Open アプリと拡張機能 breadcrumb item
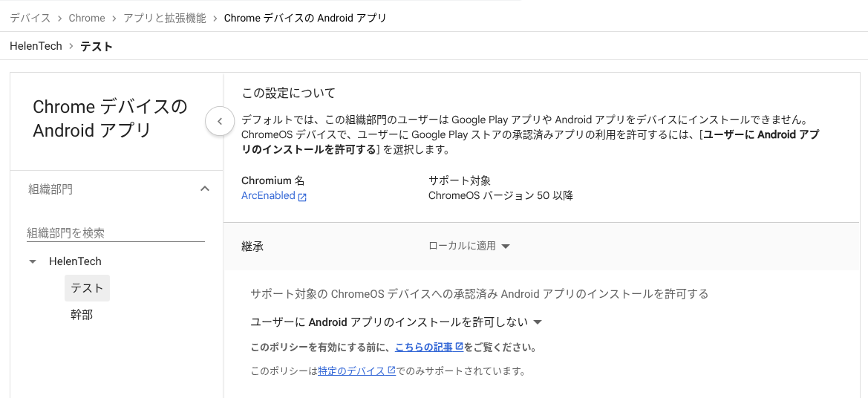 point(165,18)
